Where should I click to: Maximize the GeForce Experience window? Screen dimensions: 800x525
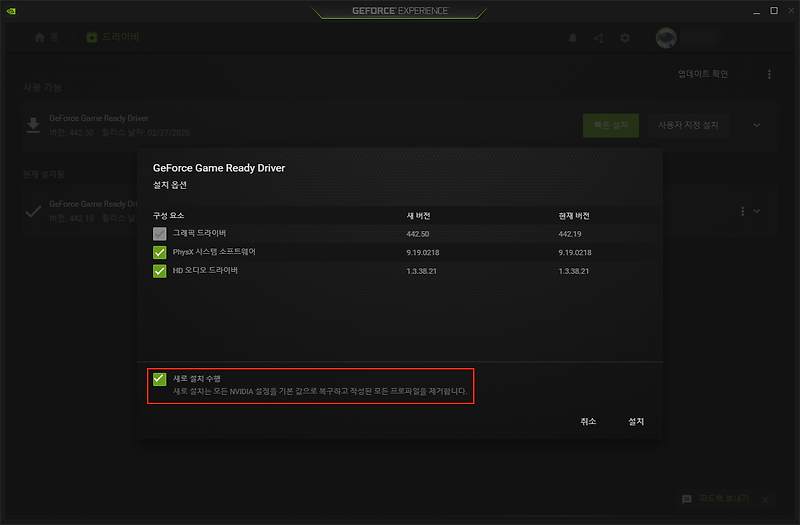click(x=774, y=11)
